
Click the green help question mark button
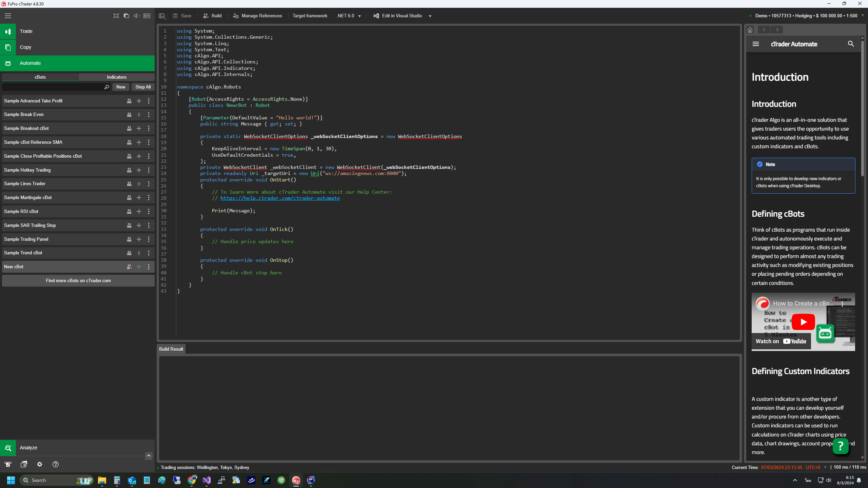(x=841, y=446)
